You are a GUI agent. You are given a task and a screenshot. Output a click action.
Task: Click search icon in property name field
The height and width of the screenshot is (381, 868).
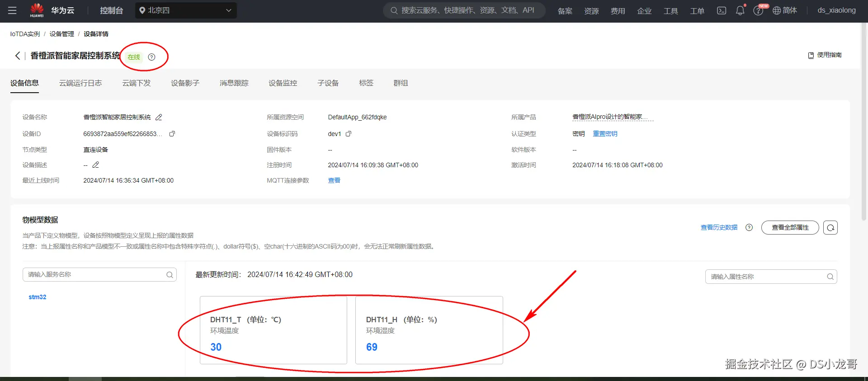pyautogui.click(x=830, y=277)
